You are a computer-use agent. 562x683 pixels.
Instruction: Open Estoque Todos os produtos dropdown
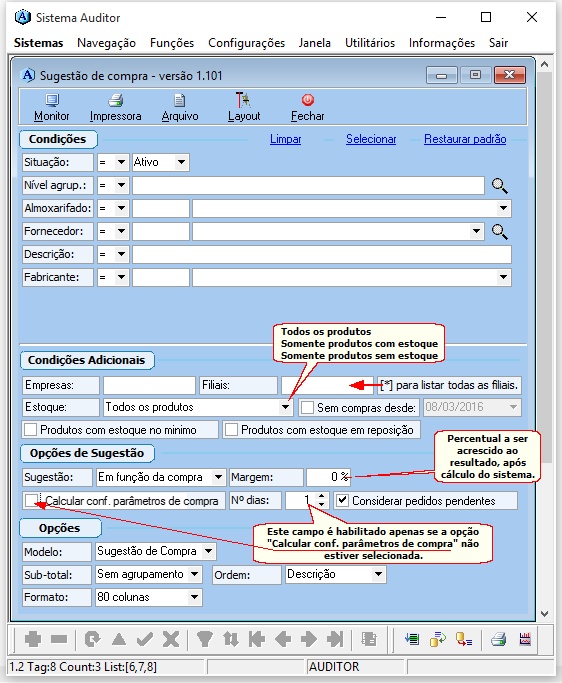pos(285,407)
